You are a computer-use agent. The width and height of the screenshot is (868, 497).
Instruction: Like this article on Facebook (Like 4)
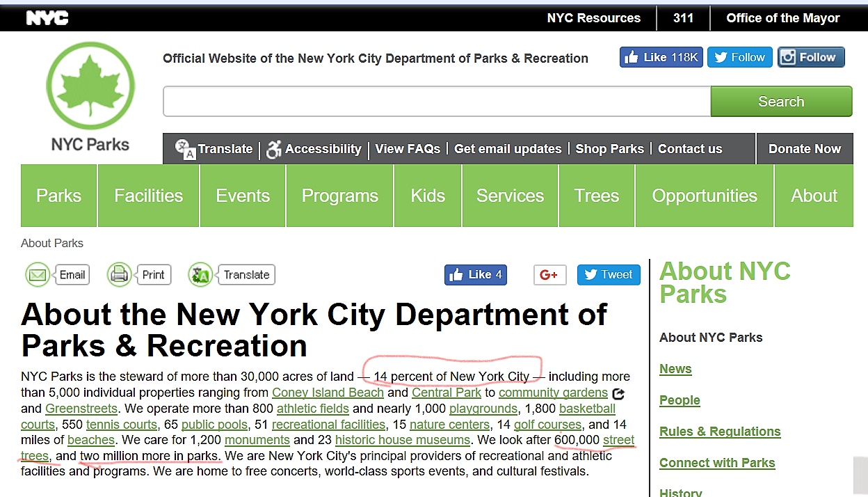476,275
